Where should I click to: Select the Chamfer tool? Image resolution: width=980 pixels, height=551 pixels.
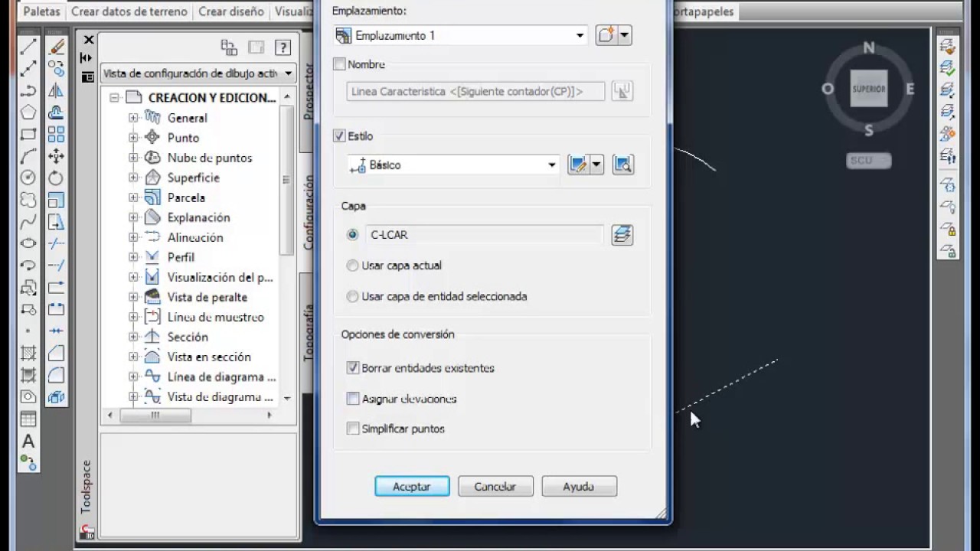click(56, 353)
